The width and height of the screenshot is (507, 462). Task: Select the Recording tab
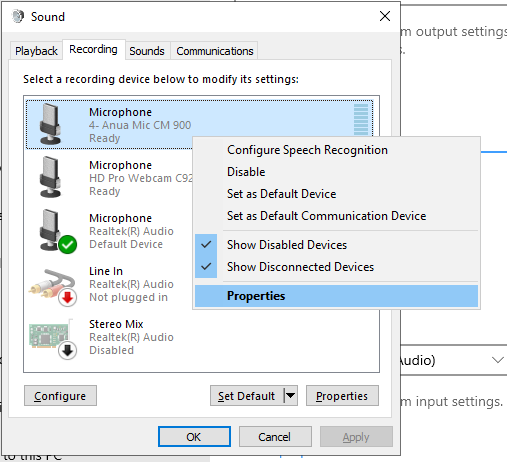(x=94, y=49)
